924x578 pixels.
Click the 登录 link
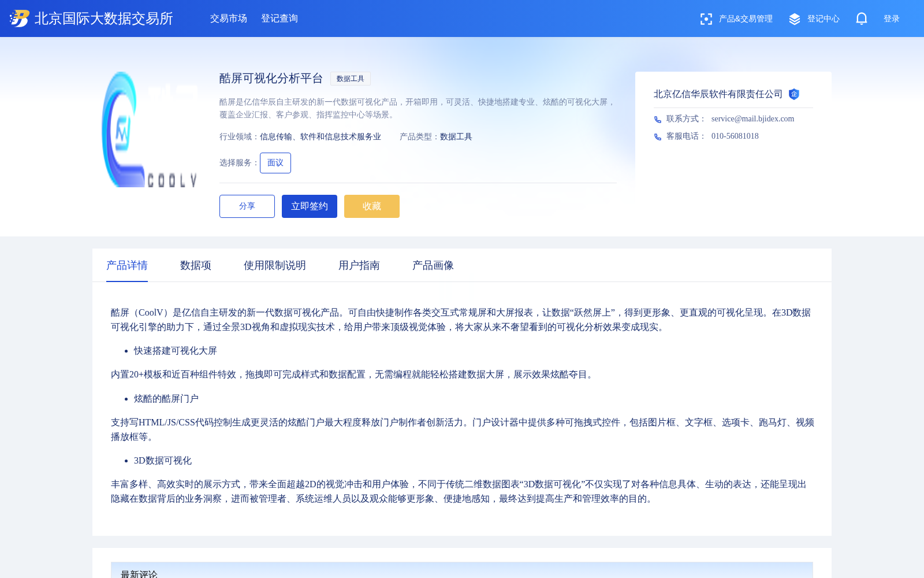892,19
